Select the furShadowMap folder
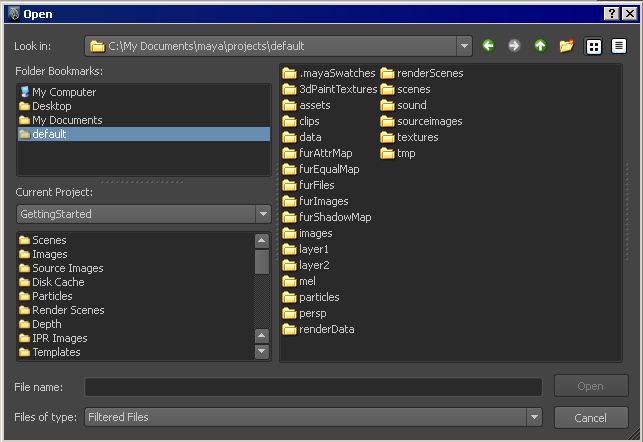This screenshot has width=643, height=442. tap(327, 217)
